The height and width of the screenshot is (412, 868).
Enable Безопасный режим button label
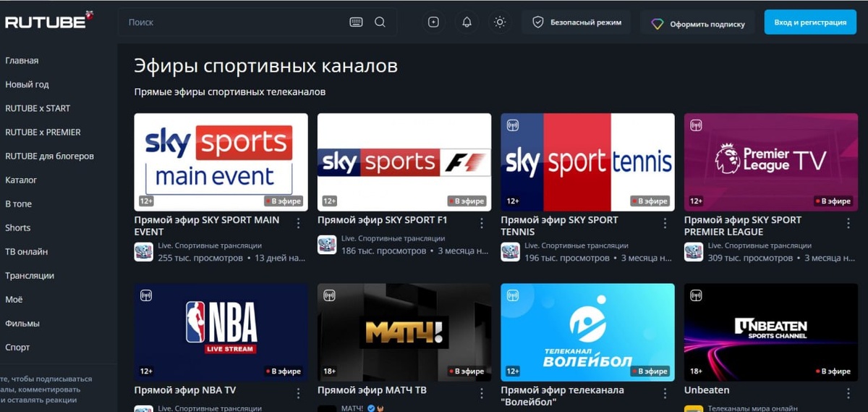pyautogui.click(x=586, y=22)
